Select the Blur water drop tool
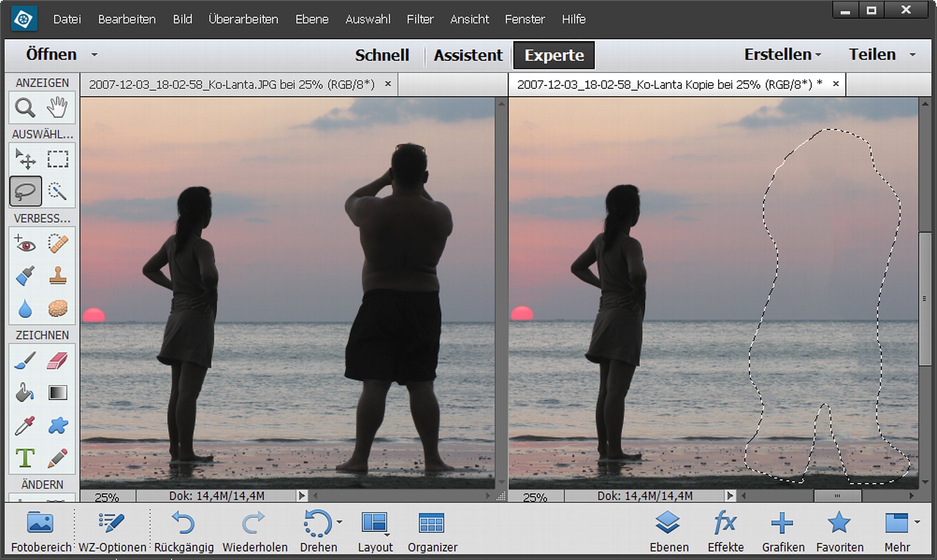 pos(25,309)
